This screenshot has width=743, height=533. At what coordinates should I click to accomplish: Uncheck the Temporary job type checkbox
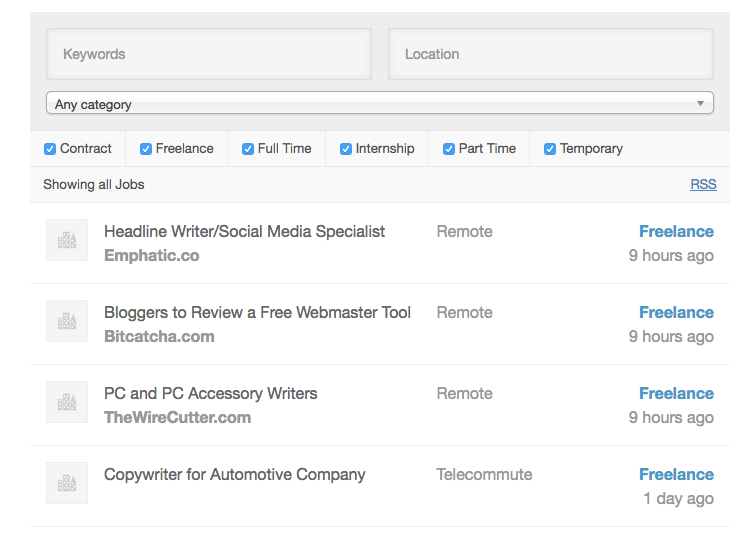550,149
